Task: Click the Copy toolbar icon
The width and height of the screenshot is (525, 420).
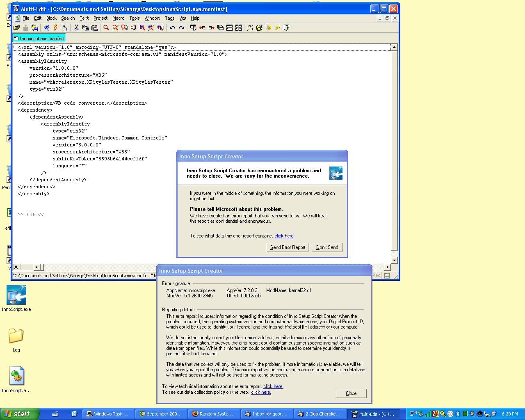Action: click(85, 27)
